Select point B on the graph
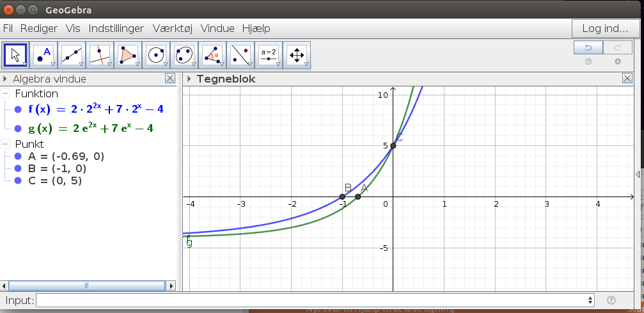Viewport: 644px width, 313px height. point(342,197)
